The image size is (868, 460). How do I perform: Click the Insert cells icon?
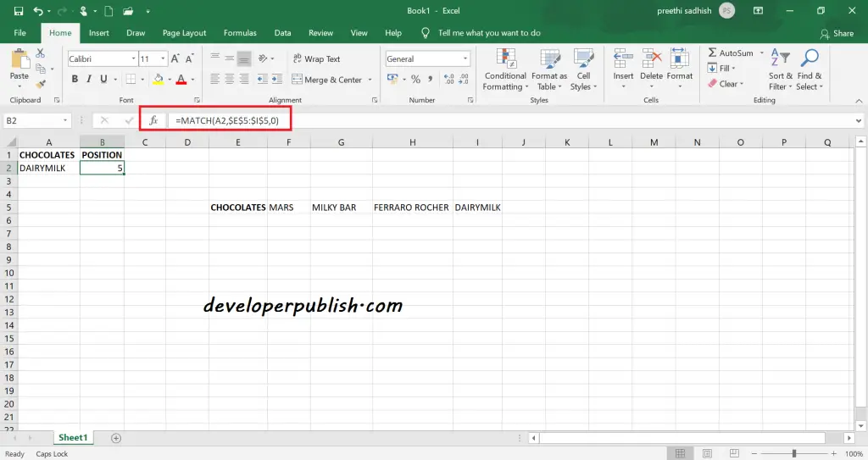[x=623, y=58]
